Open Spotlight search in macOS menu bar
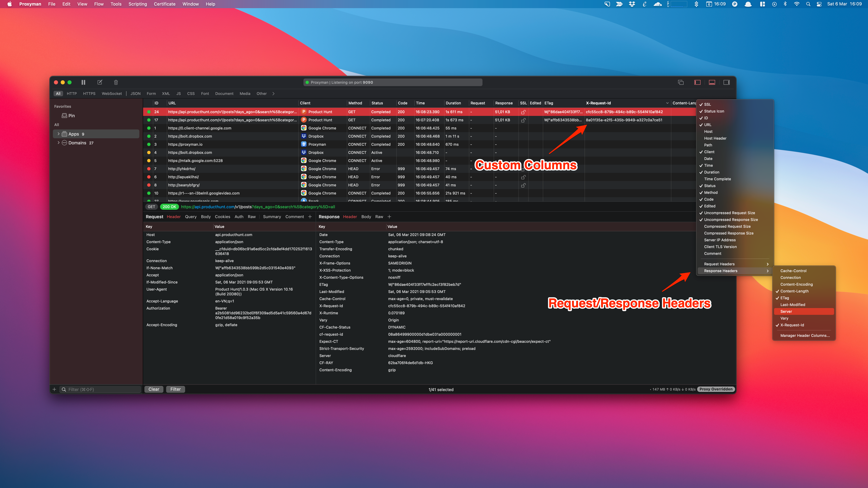This screenshot has height=488, width=868. coord(808,4)
